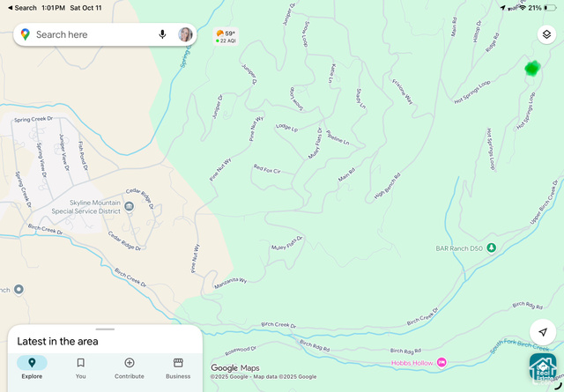Tap the voice search microphone icon
564x392 pixels.
pyautogui.click(x=162, y=34)
